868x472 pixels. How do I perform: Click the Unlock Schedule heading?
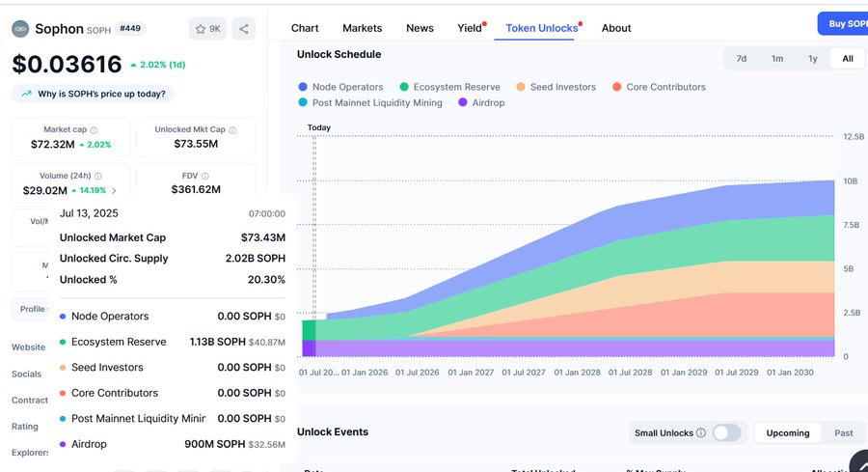[339, 54]
